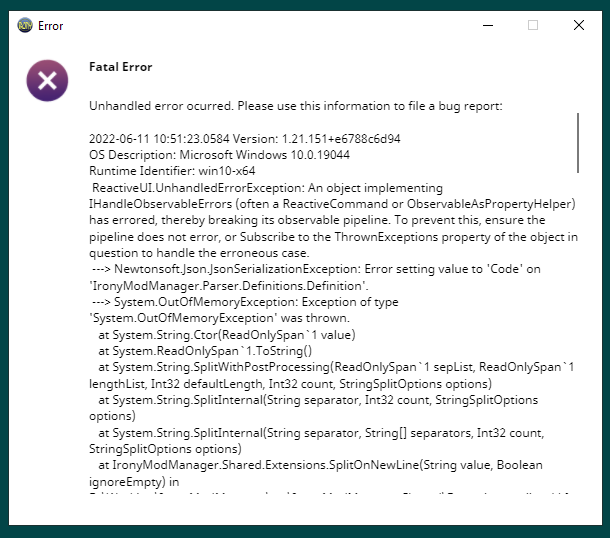Click the purple fatal error X icon
Viewport: 610px width, 538px height.
(47, 81)
